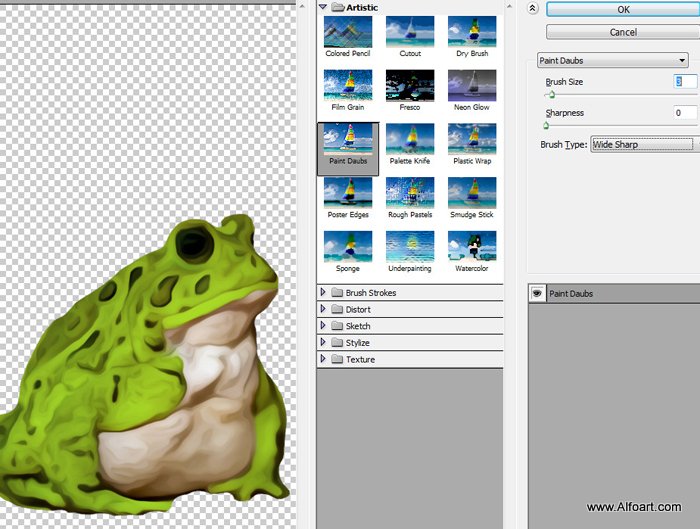Apply the Dry Brush filter thumbnail
The image size is (700, 529).
(x=472, y=32)
